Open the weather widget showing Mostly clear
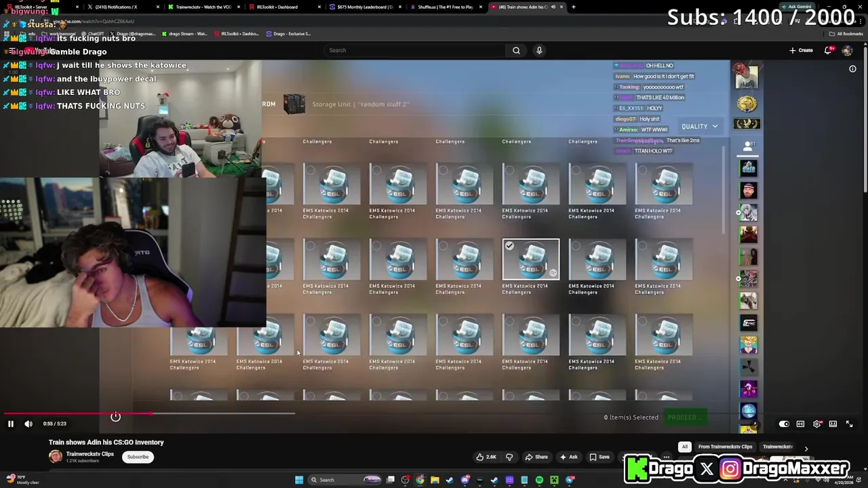 (22, 480)
